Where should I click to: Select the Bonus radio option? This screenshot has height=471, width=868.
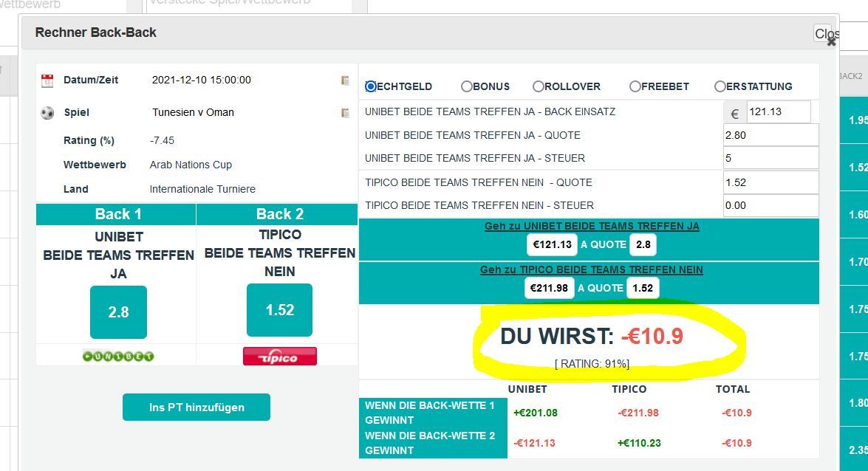[467, 86]
